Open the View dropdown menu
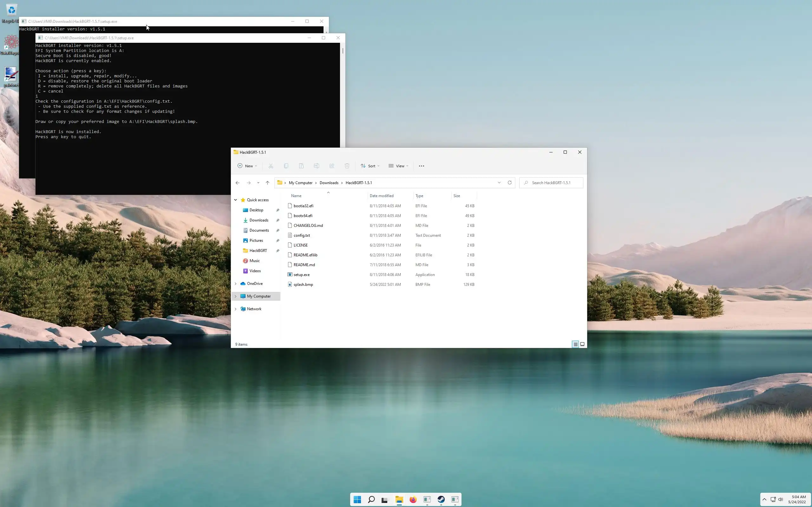This screenshot has width=812, height=507. pos(398,166)
